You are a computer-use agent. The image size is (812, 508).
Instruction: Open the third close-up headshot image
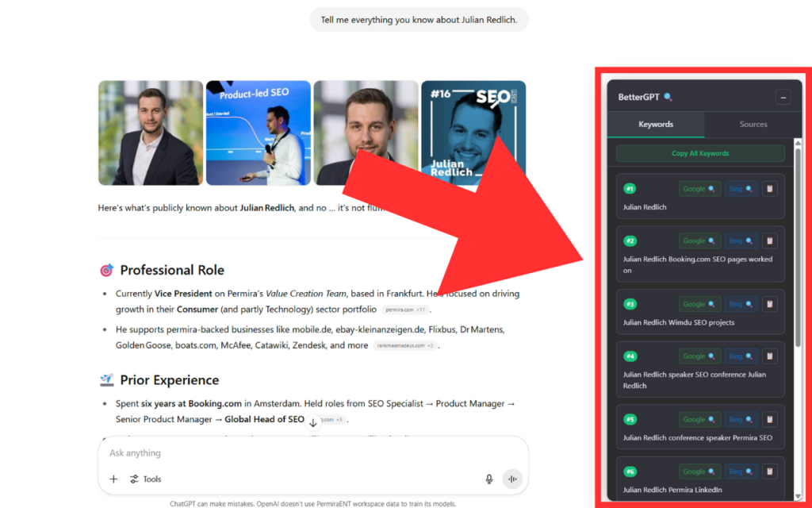[366, 133]
